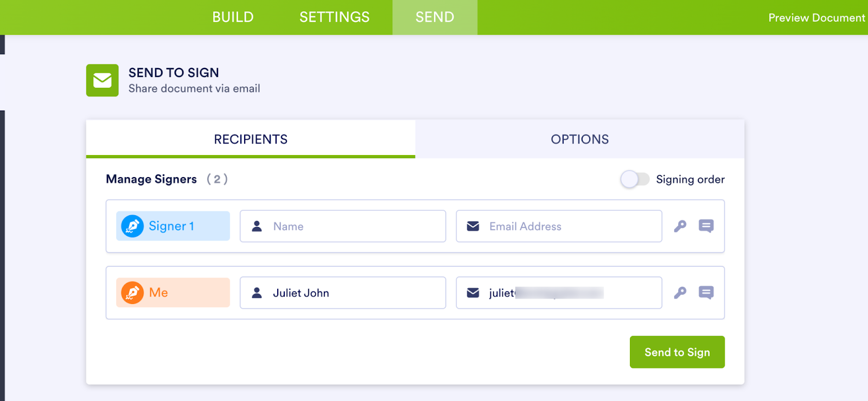Open the SETTINGS section
Viewport: 868px width, 401px height.
pos(334,17)
